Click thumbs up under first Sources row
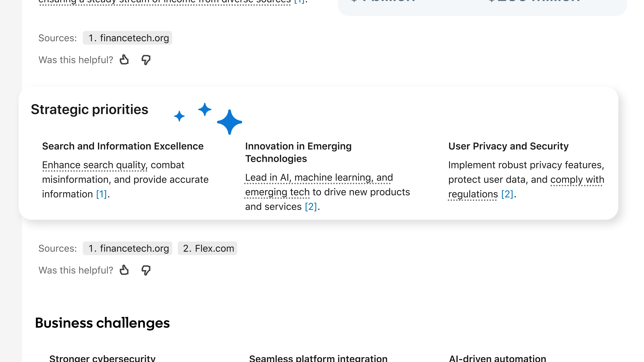 (x=124, y=60)
